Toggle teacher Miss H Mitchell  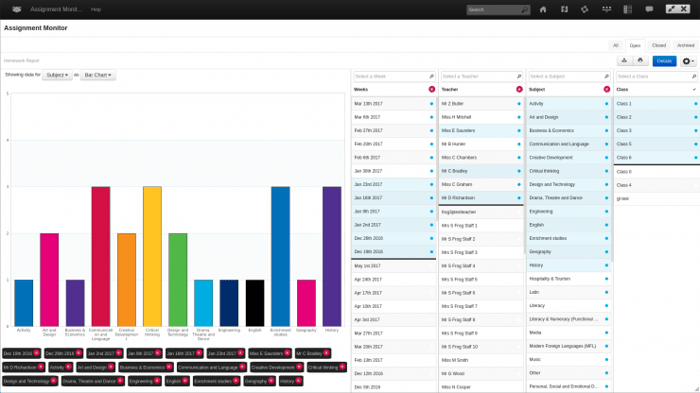pyautogui.click(x=481, y=117)
